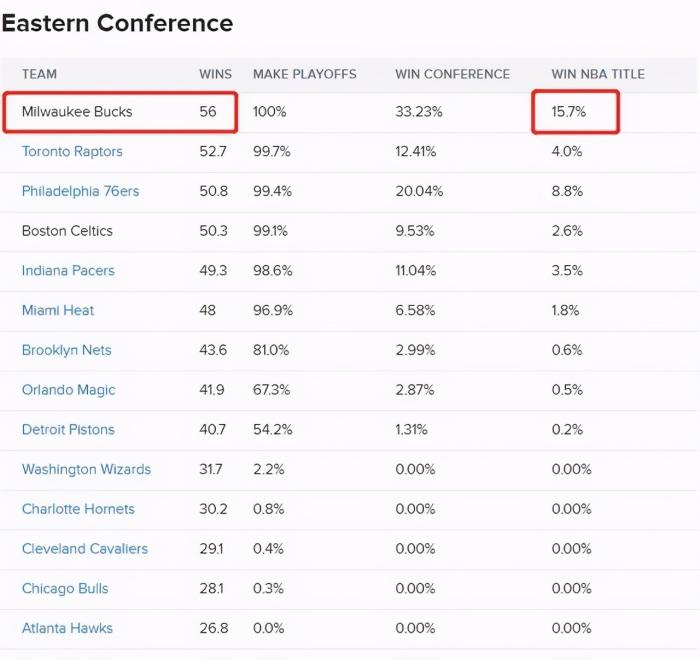
Task: Click the TEAM column header
Action: coord(39,74)
